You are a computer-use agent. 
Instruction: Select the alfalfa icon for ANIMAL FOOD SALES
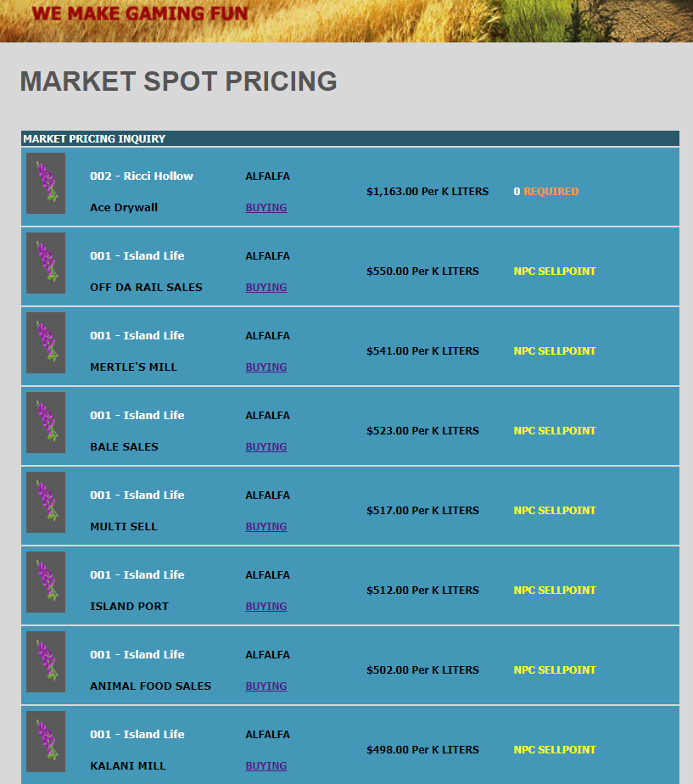46,662
